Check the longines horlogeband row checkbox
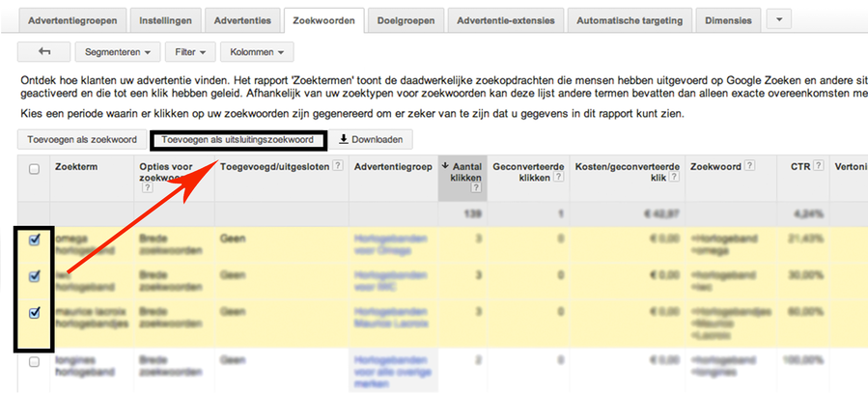Image resolution: width=868 pixels, height=395 pixels. tap(35, 361)
